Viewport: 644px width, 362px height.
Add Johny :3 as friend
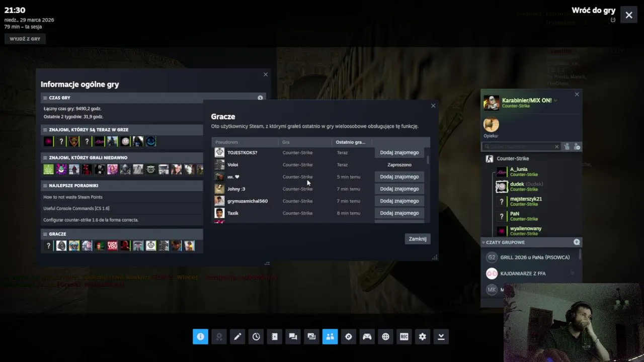[x=399, y=189]
